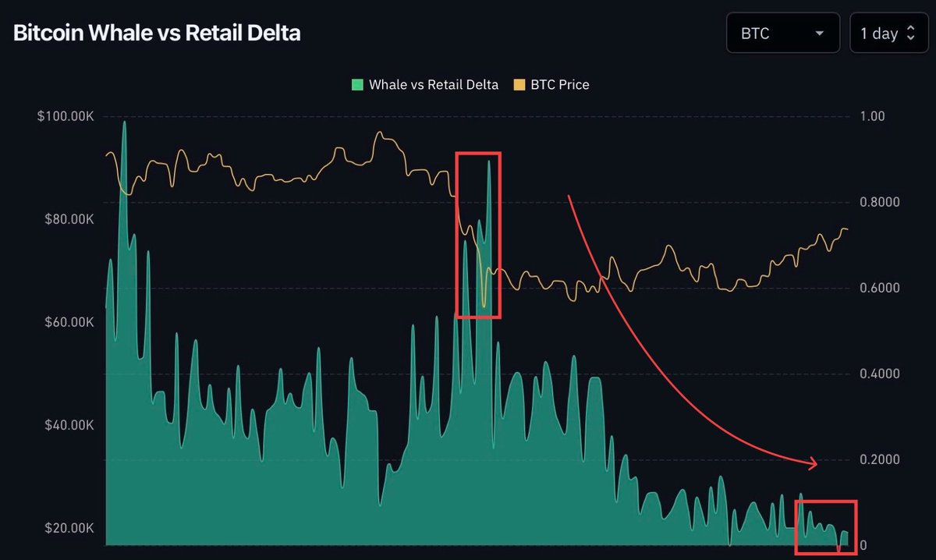Click the BTC dropdown caret arrow
The image size is (936, 560).
819,34
